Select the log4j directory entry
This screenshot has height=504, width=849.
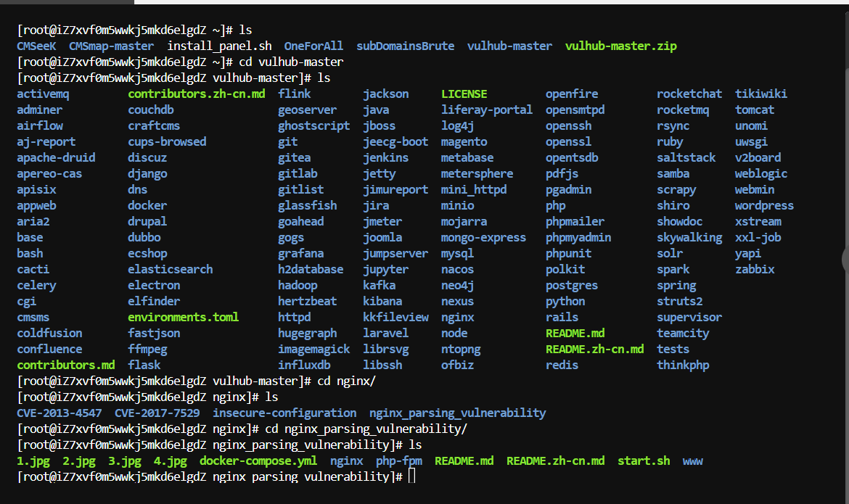[x=458, y=125]
